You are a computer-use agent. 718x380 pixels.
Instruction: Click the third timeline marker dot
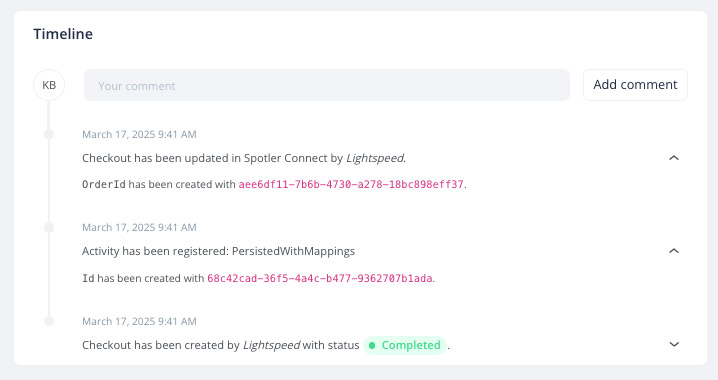coord(49,321)
